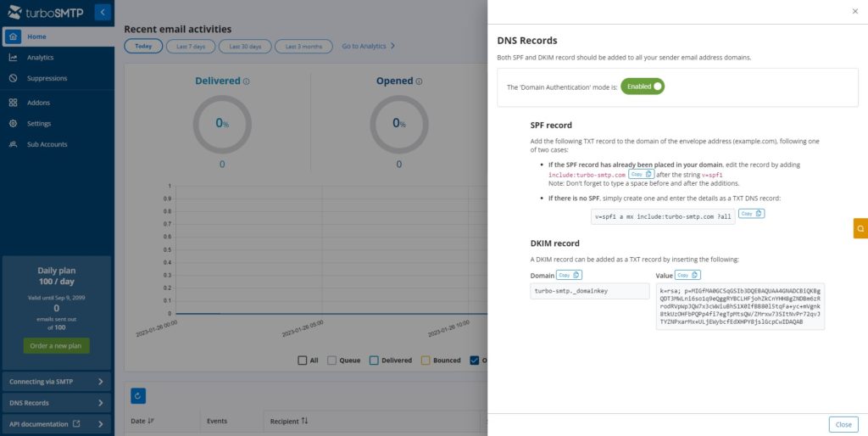The height and width of the screenshot is (436, 868).
Task: Click the Daily plan 100 / day text
Action: coord(57,276)
